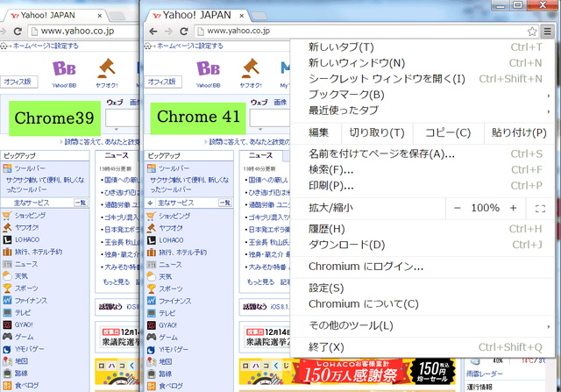
Task: Click address bar in Chrome 39 window
Action: (x=83, y=32)
